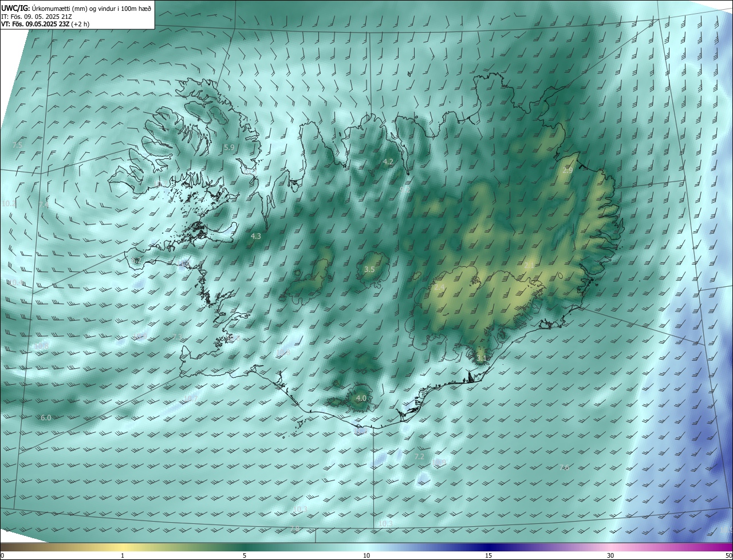
Task: Click the 7.5 value label on the map
Action: tap(17, 145)
